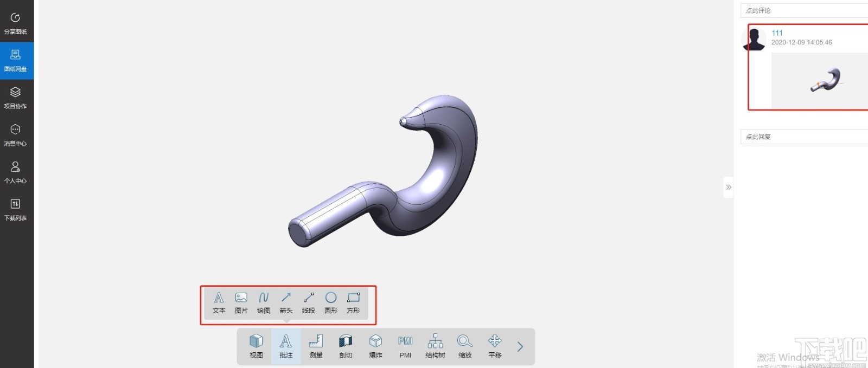868x368 pixels.
Task: Open the 下载列表 sidebar item
Action: [x=15, y=209]
